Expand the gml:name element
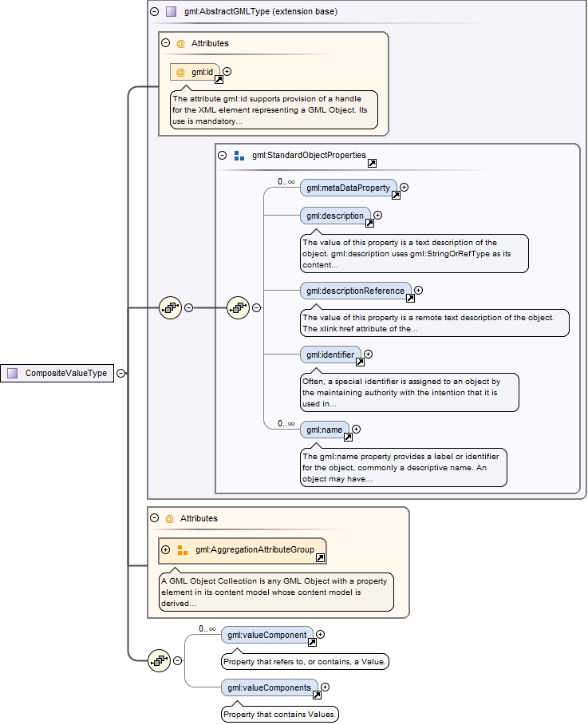This screenshot has height=725, width=588. point(356,430)
